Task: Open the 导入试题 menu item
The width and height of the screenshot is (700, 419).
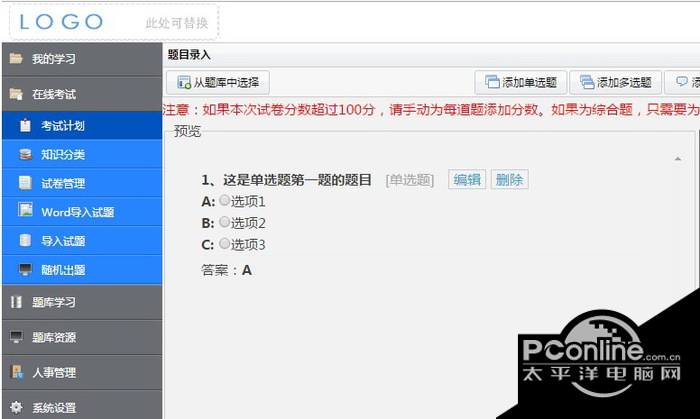Action: (x=82, y=241)
